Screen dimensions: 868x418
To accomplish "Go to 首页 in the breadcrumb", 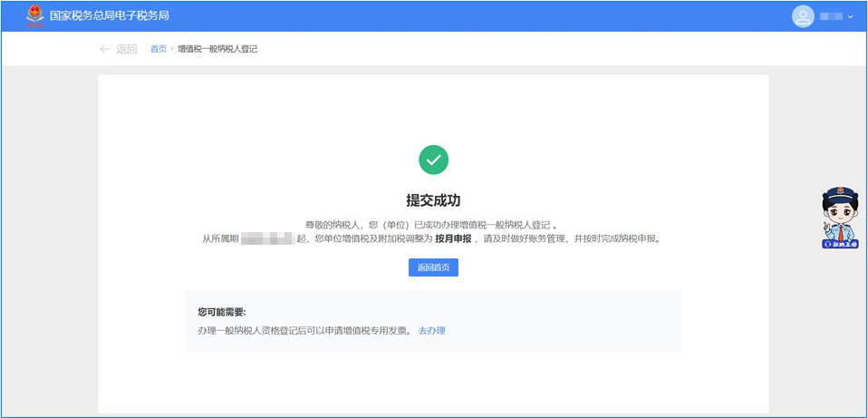I will pyautogui.click(x=159, y=49).
